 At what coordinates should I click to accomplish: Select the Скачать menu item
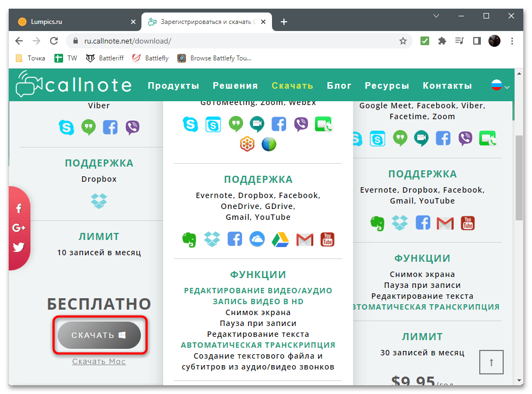292,85
